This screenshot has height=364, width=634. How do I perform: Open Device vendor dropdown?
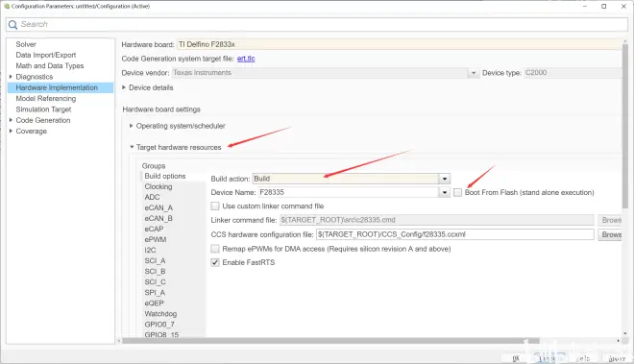click(473, 73)
